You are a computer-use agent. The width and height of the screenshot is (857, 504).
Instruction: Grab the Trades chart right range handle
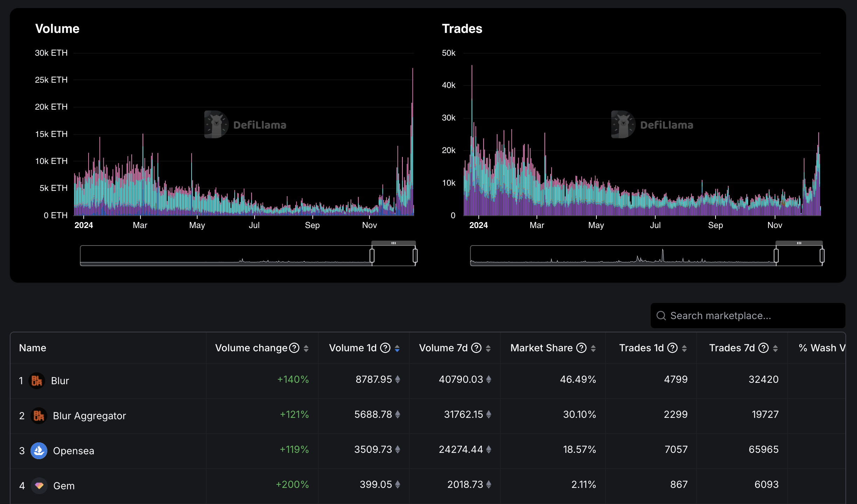pos(822,255)
